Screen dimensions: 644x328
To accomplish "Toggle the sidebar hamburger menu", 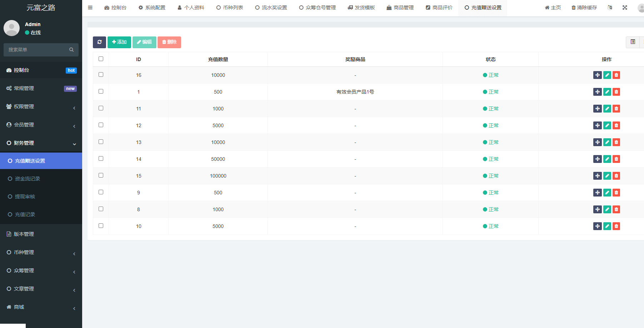I will click(90, 8).
